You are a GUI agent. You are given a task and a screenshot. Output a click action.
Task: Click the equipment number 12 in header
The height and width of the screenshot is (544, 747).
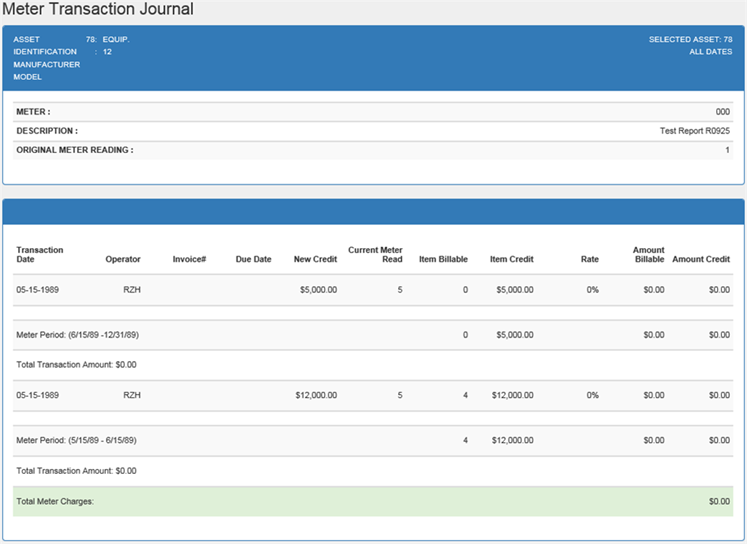click(107, 51)
